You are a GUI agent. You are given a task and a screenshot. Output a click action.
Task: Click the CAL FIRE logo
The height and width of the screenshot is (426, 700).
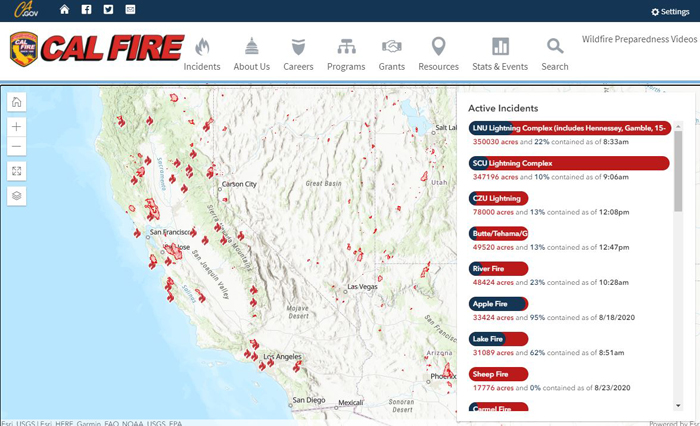[x=96, y=49]
